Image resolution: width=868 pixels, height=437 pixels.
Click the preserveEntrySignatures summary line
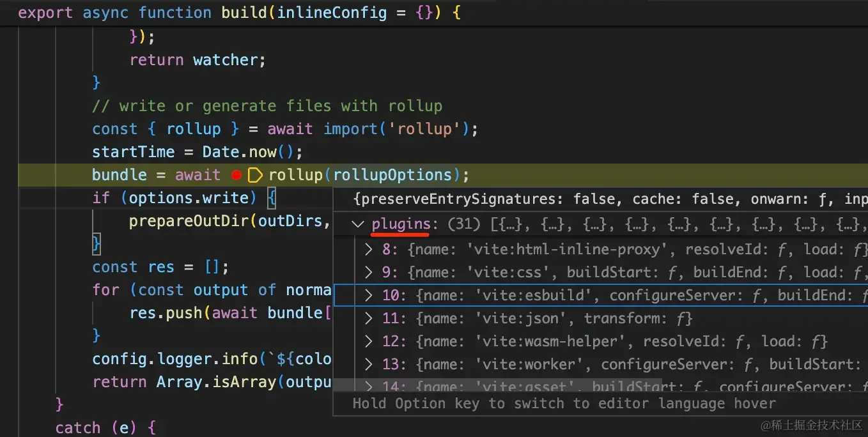[610, 200]
